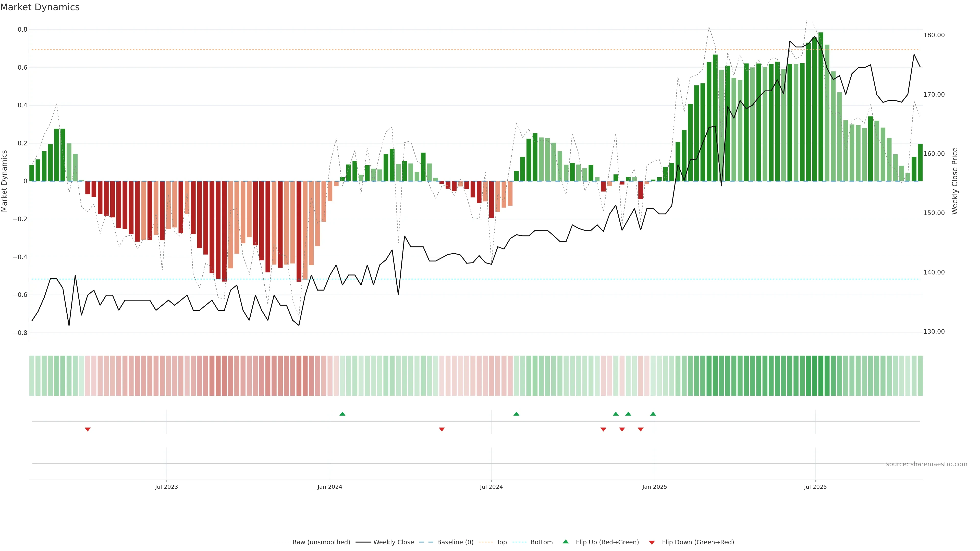Click the darkest green heatmap strip cell
Screen dimensions: 980x551
(820, 376)
